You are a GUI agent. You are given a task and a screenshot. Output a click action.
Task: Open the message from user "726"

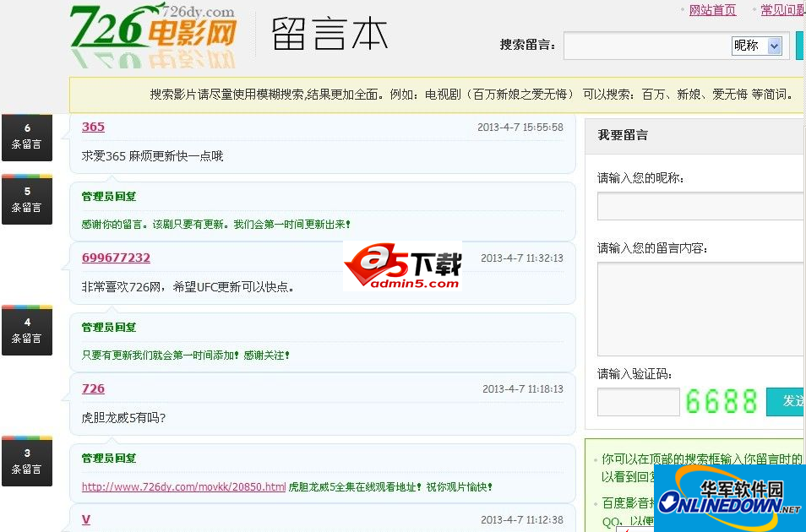(93, 388)
